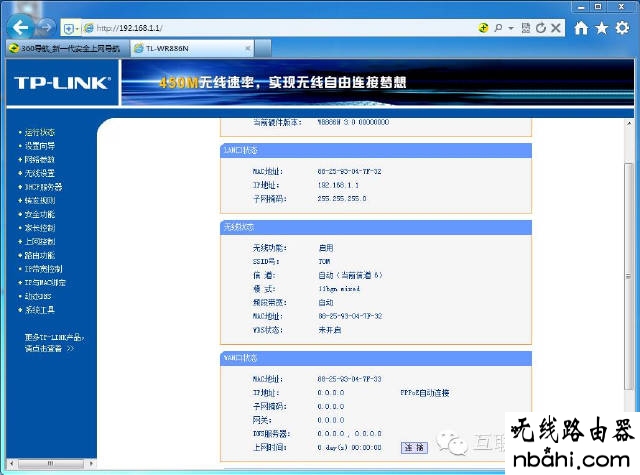Click the WAN口状态 section header
Screen dimensions: 640x475
[x=376, y=358]
